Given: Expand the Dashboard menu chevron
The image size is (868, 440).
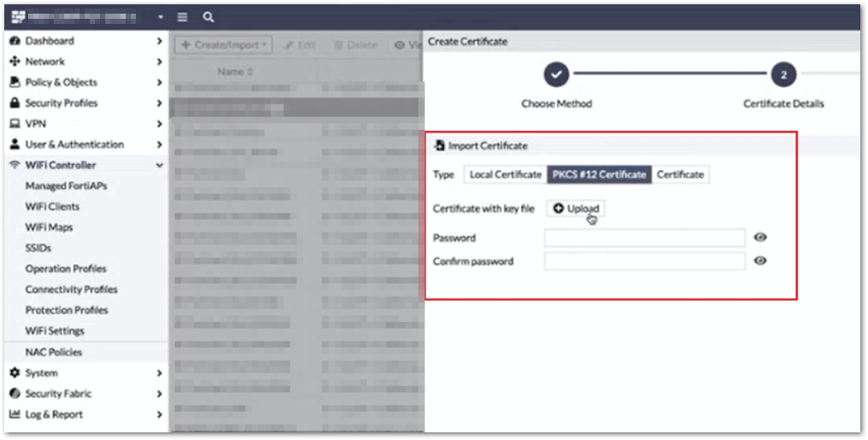Looking at the screenshot, I should [159, 41].
